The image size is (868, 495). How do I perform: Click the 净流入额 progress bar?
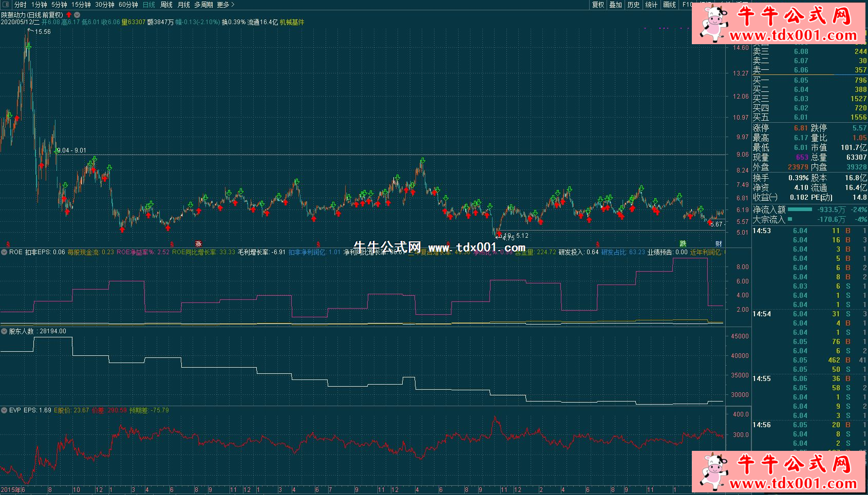(800, 210)
